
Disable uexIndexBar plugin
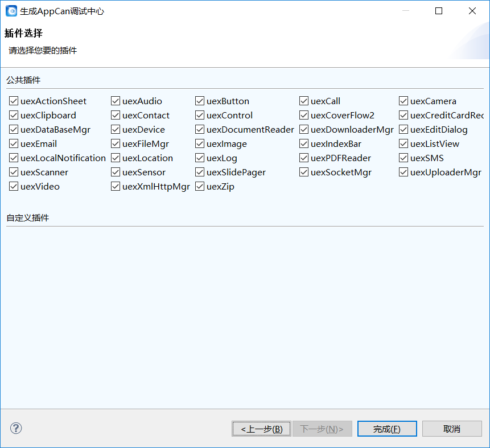pyautogui.click(x=304, y=143)
